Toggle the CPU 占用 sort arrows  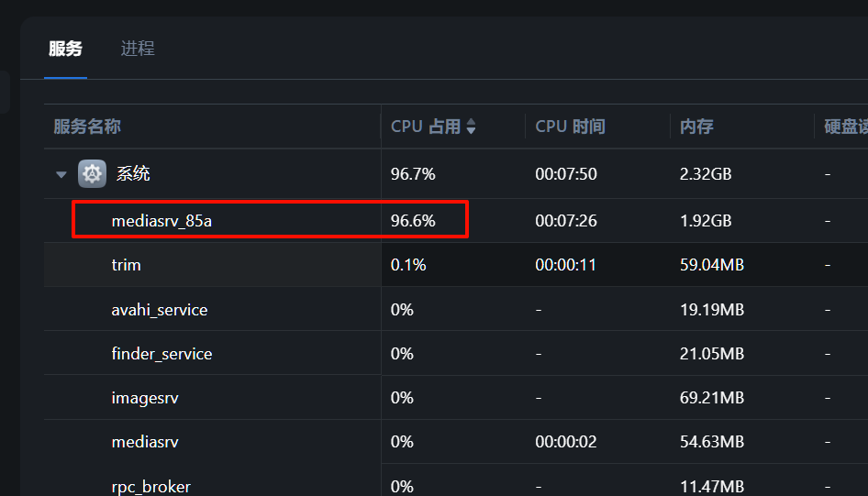coord(471,127)
